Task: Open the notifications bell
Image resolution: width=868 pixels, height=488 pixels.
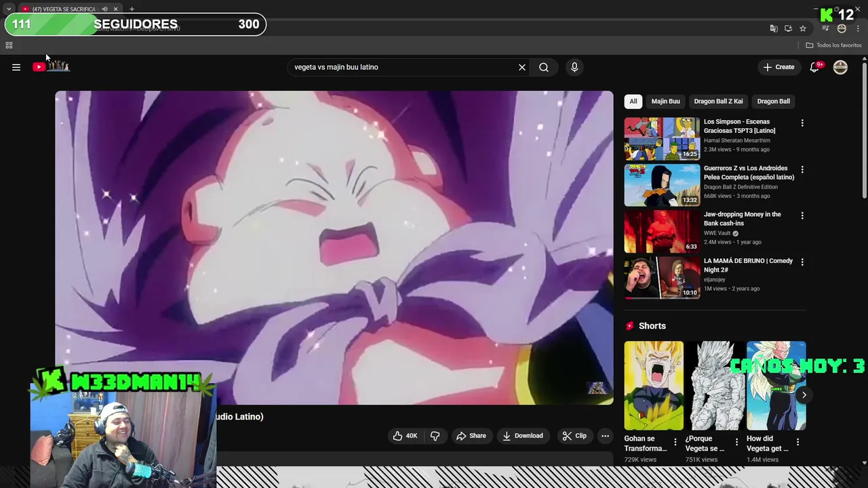Action: [x=815, y=67]
